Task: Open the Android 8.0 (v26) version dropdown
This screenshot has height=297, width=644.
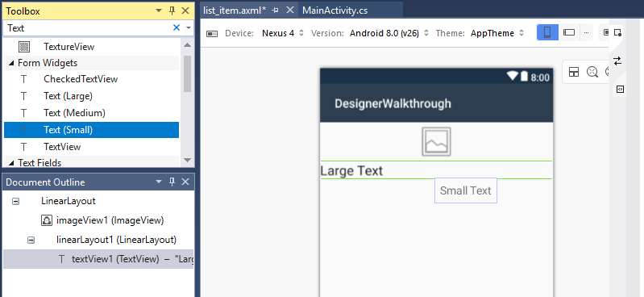Action: [389, 33]
